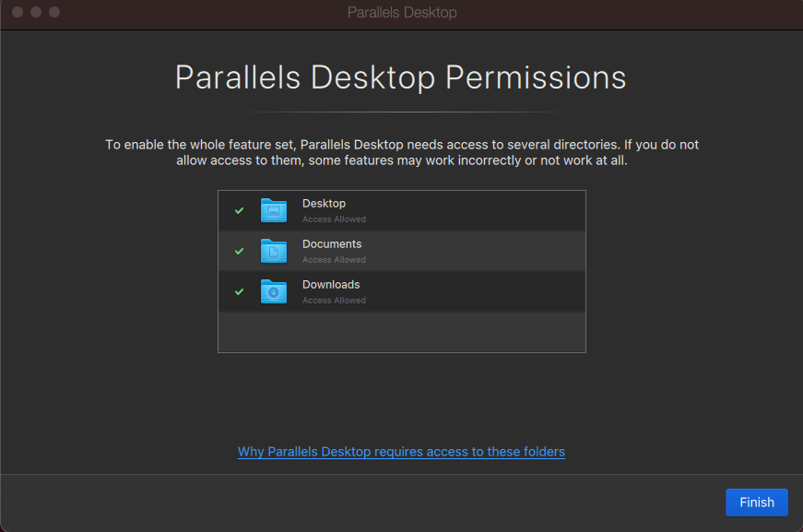The width and height of the screenshot is (803, 532).
Task: Click the Documents folder icon
Action: tap(274, 251)
